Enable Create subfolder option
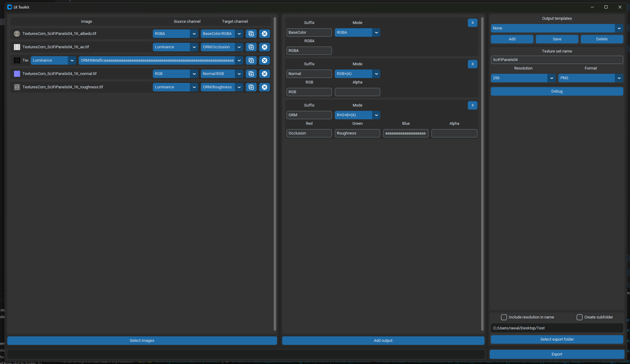The height and width of the screenshot is (364, 630). tap(580, 317)
